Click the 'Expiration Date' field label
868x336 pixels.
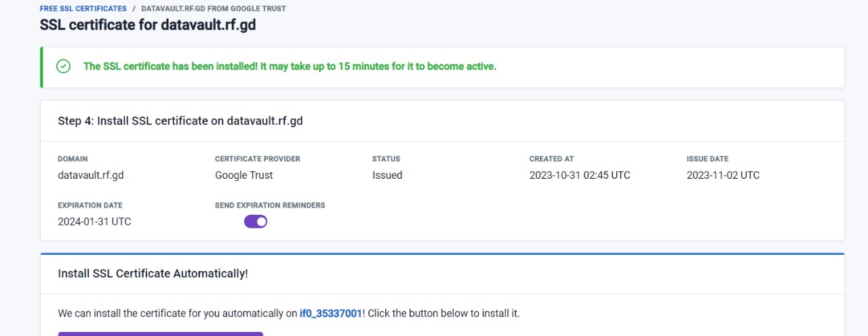click(x=90, y=205)
